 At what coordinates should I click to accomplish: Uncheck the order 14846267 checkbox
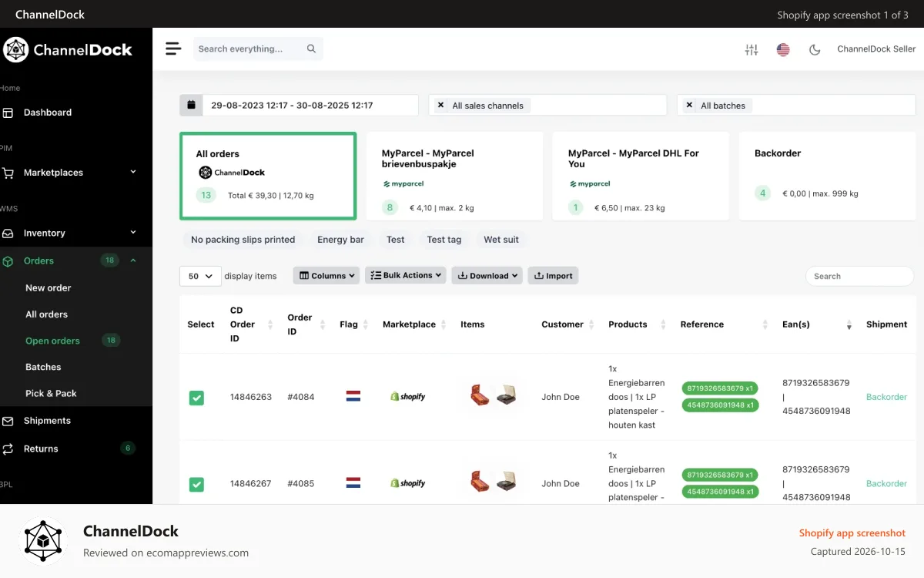coord(196,484)
